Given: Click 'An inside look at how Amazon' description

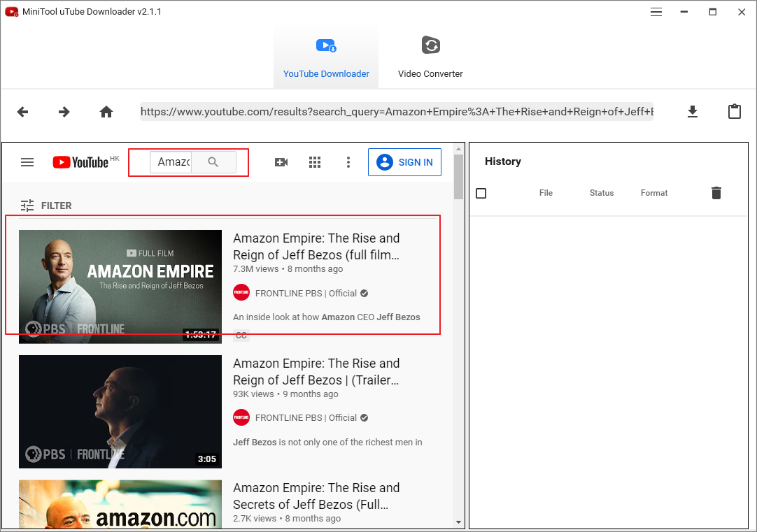Looking at the screenshot, I should pyautogui.click(x=326, y=317).
